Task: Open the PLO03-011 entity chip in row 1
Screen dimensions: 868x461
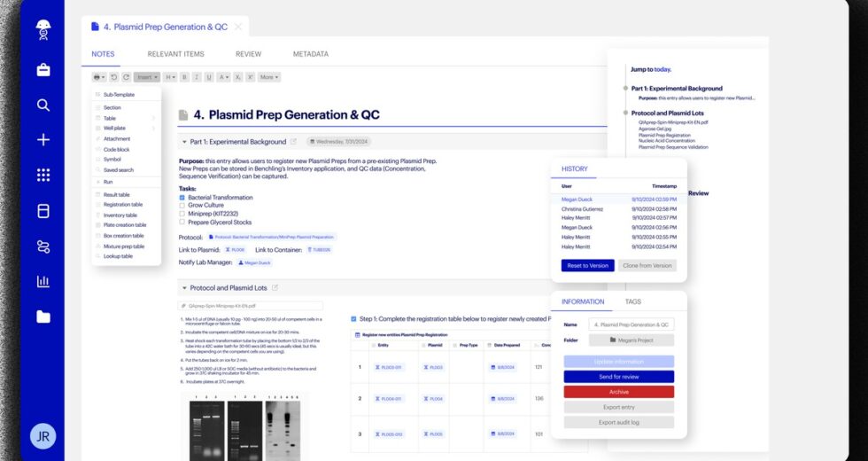Action: point(388,367)
